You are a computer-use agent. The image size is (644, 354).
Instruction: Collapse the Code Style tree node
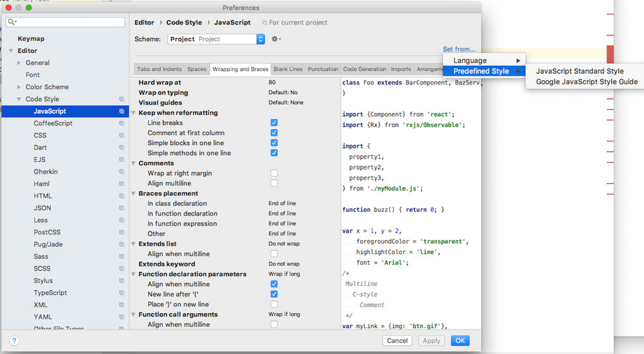click(x=19, y=99)
